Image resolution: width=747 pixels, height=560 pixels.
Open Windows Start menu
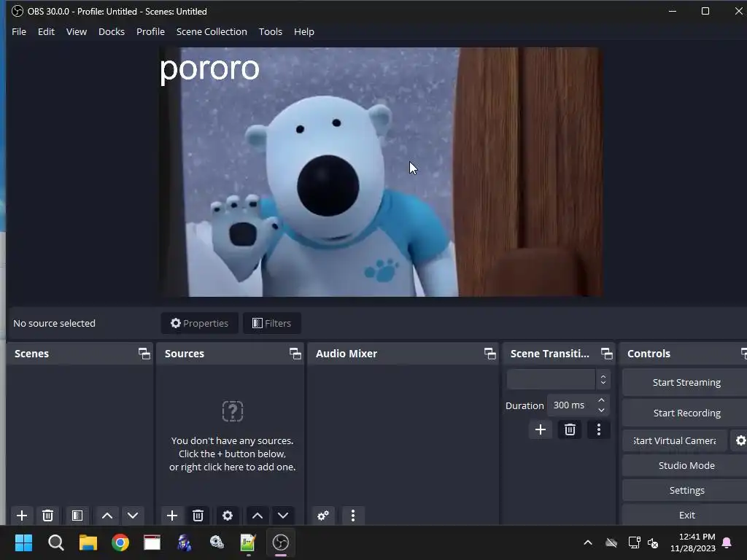pos(23,542)
